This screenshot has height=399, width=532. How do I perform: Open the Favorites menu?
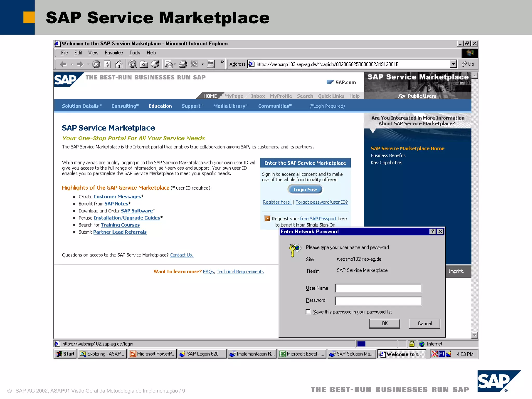point(114,53)
